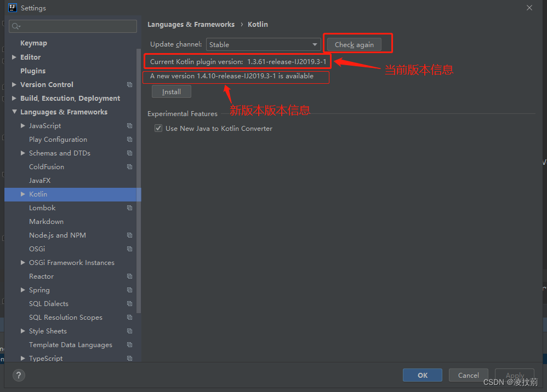Click the project-level icon beside Spring
The width and height of the screenshot is (547, 392).
tap(130, 290)
